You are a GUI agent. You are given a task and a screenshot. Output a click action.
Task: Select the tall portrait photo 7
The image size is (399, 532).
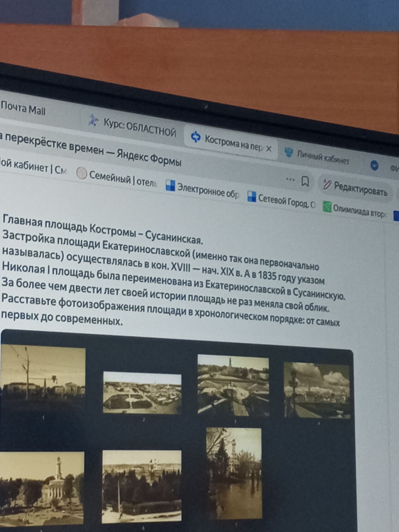coord(234,473)
